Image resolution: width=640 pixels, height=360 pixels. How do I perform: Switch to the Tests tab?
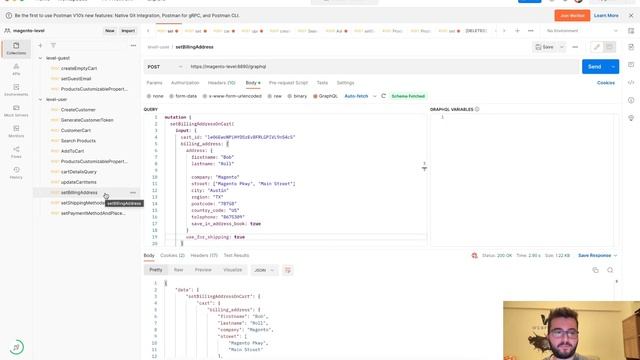coord(322,83)
